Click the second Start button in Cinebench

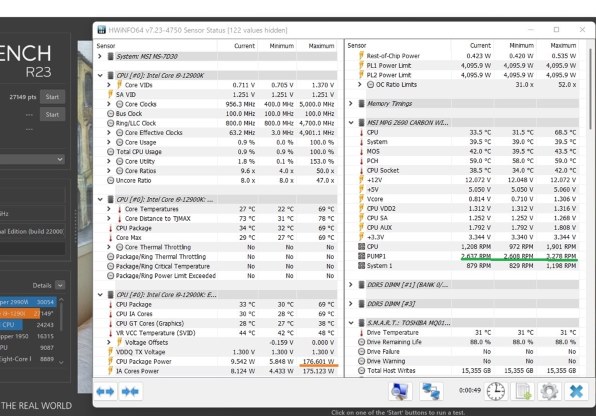click(52, 114)
